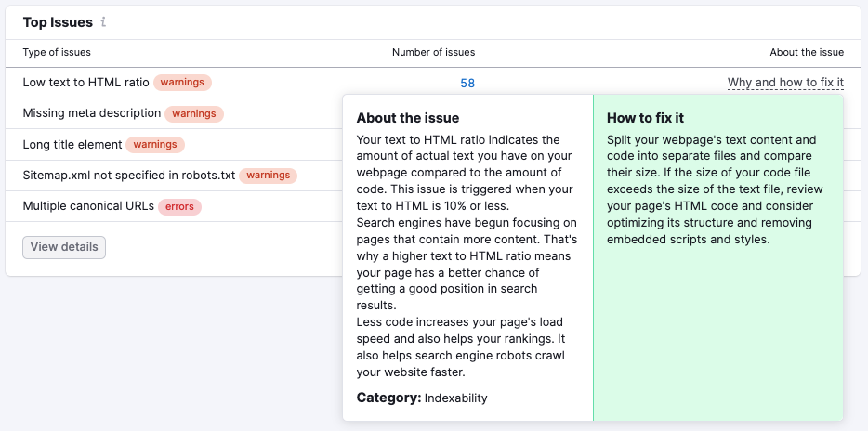Click the 'Category: Indexability' label in the tooltip
The height and width of the screenshot is (431, 868).
[421, 398]
